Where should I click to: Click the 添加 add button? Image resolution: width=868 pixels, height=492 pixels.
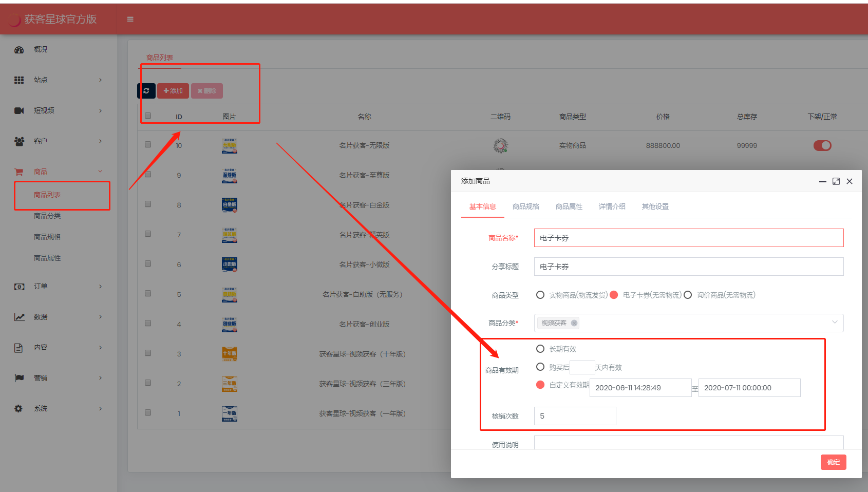173,91
